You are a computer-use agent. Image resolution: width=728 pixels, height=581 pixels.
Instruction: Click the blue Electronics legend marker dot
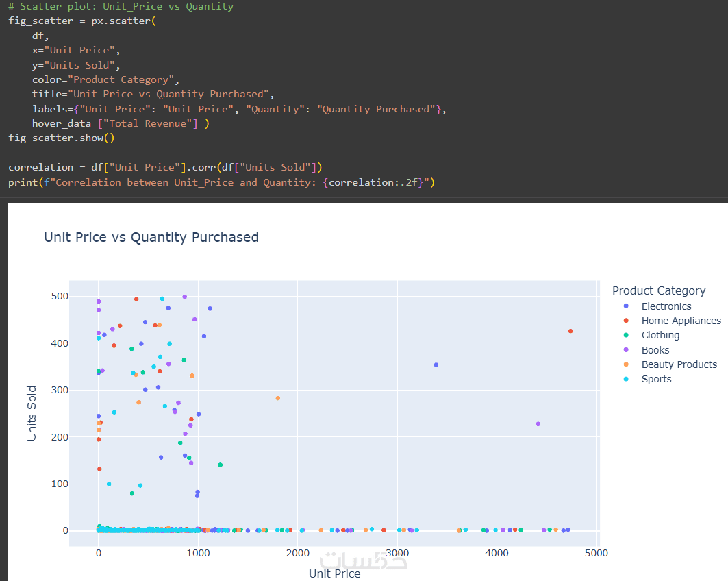(625, 306)
